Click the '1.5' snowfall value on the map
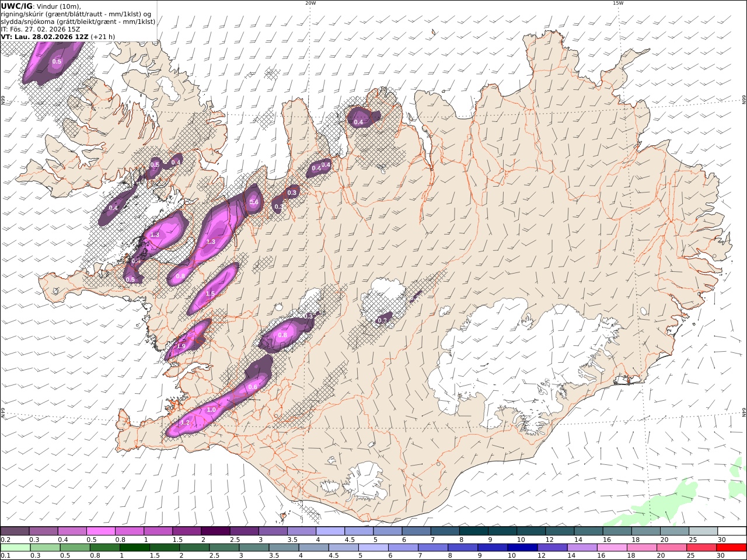The height and width of the screenshot is (560, 747). pos(210,293)
